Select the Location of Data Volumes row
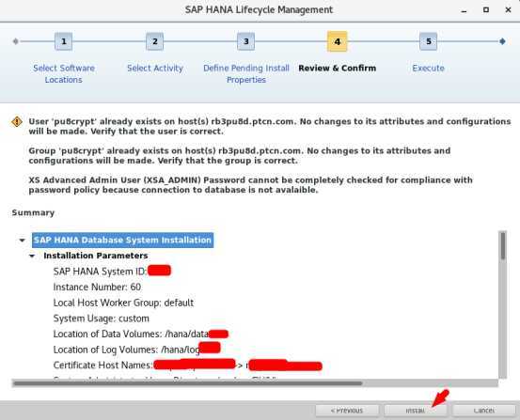 point(141,334)
